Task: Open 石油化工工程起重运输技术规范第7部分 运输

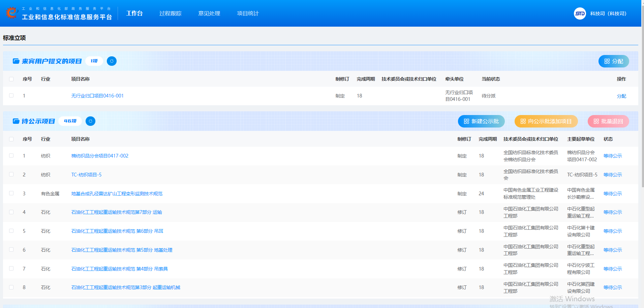Action: (x=117, y=212)
